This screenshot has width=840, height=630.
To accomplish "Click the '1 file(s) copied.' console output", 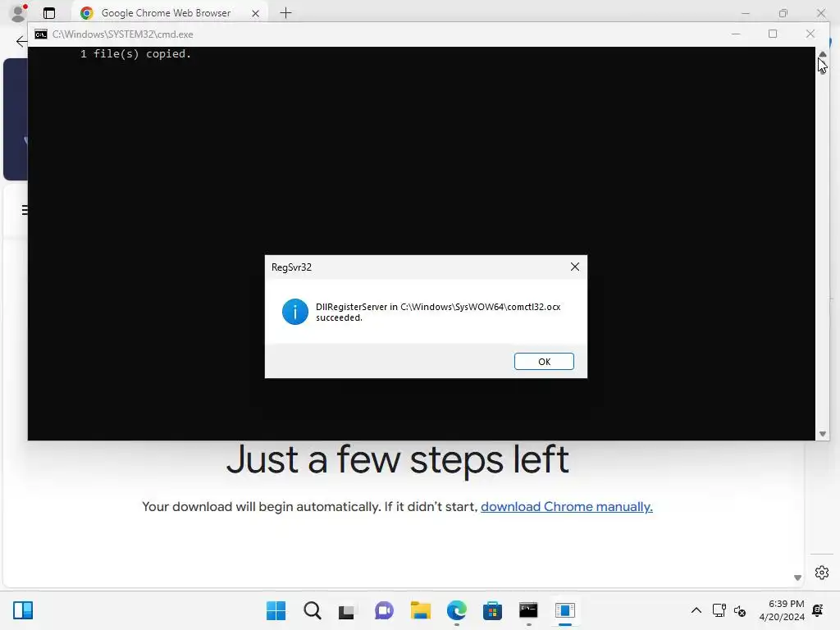I will 135,53.
